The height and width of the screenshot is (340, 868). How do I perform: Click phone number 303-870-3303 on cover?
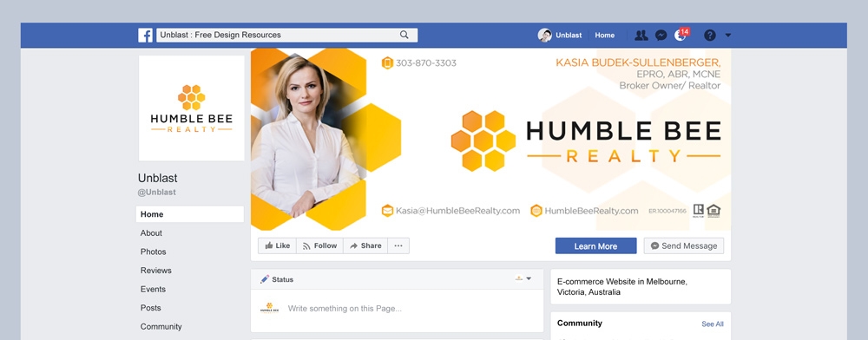426,63
